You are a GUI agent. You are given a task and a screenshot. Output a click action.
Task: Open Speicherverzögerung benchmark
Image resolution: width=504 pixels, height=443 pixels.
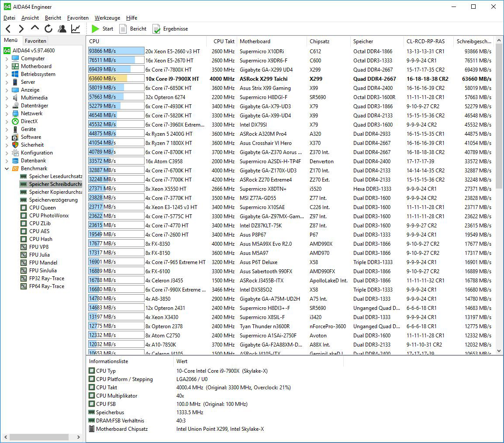tap(49, 200)
